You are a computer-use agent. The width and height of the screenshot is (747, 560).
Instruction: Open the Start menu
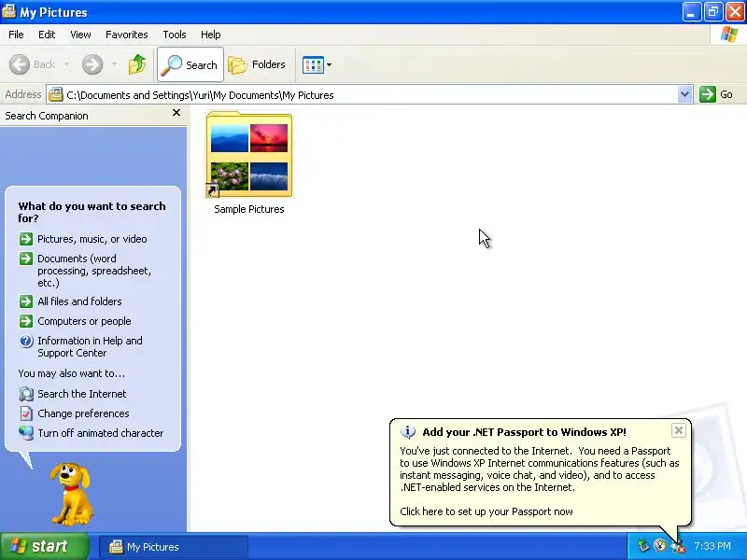45,546
